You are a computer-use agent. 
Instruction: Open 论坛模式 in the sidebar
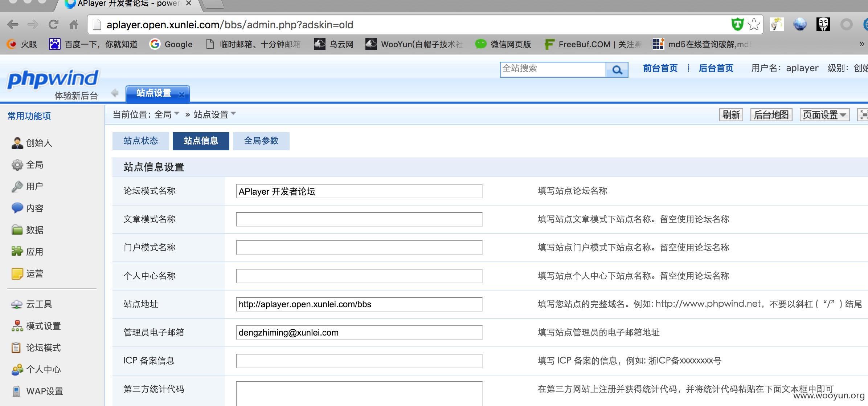36,348
